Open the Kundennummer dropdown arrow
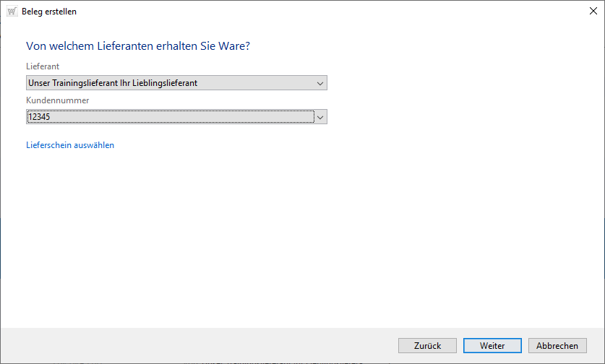The height and width of the screenshot is (364, 605). tap(321, 117)
